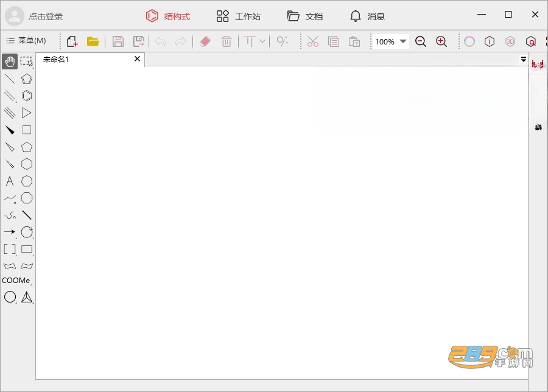Expand the alignment options dropdown arrow

(x=262, y=41)
